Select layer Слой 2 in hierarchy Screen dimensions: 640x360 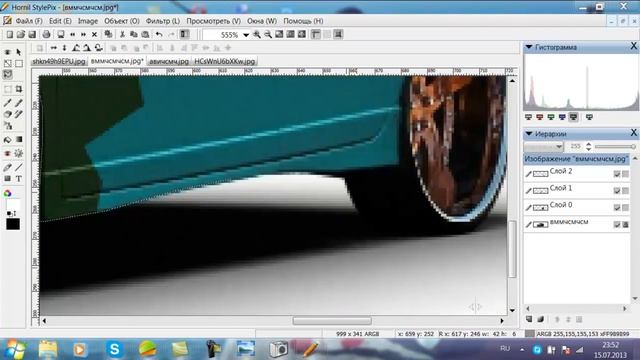tap(576, 173)
